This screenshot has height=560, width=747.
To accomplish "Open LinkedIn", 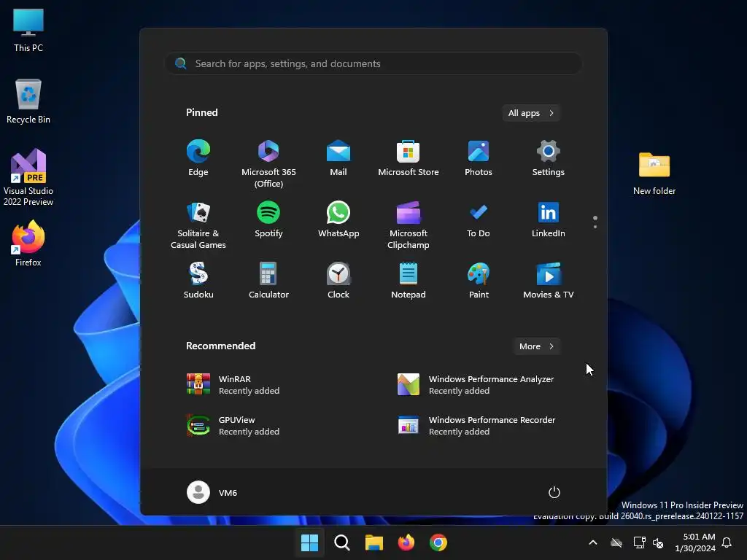I will point(549,219).
